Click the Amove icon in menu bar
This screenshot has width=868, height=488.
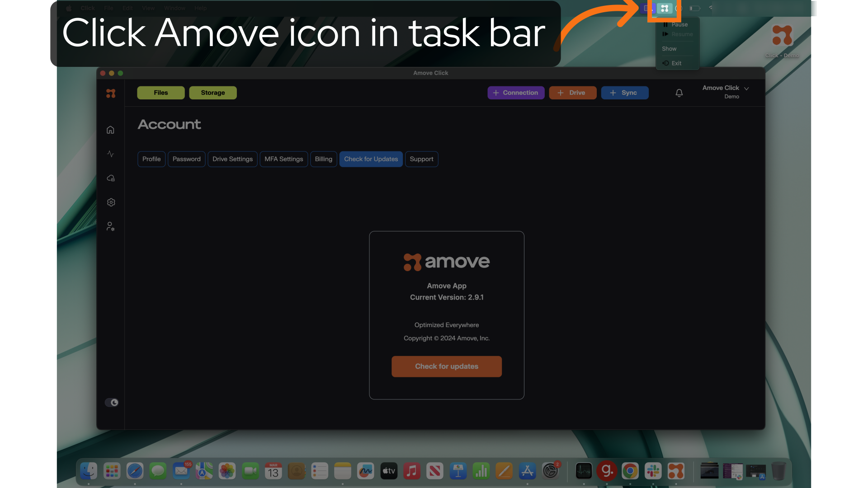[x=664, y=9]
